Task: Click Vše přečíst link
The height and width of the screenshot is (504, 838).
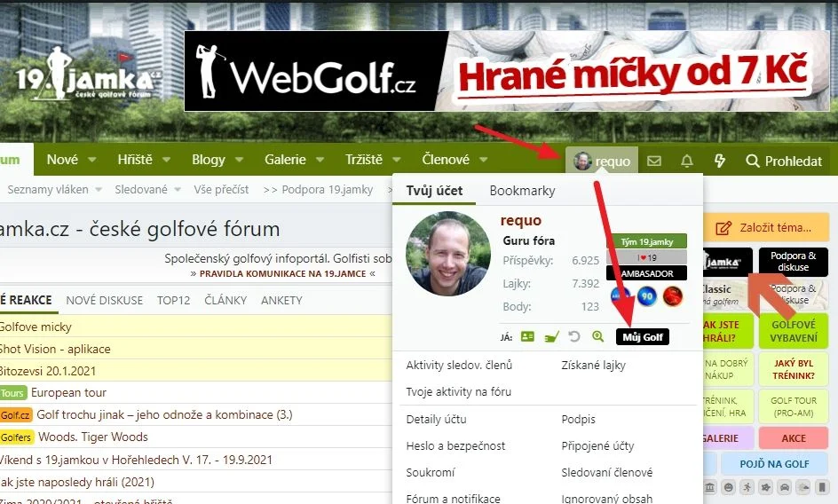Action: 221,189
